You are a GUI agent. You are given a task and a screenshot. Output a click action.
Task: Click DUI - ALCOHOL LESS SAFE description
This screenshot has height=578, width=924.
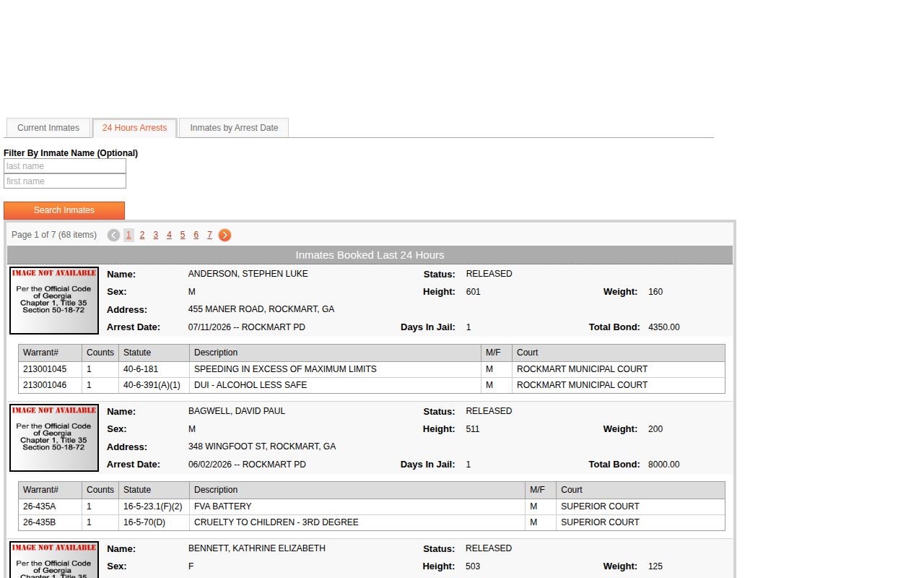click(x=250, y=385)
